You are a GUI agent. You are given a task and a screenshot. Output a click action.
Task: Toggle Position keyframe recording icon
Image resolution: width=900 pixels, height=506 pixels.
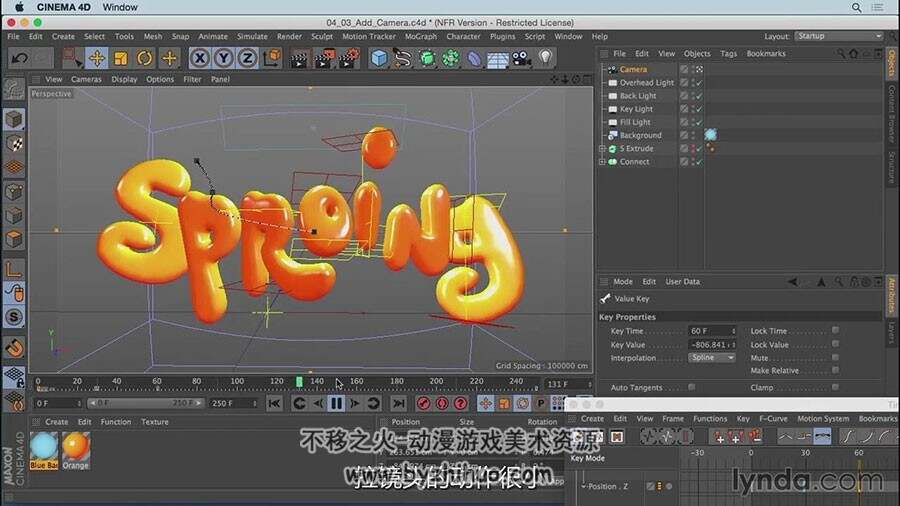point(486,404)
